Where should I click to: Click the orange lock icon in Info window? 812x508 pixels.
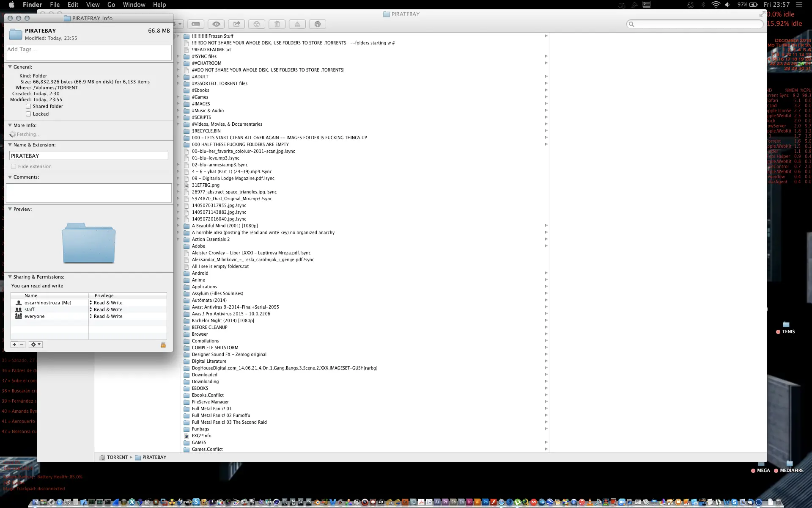pos(163,345)
